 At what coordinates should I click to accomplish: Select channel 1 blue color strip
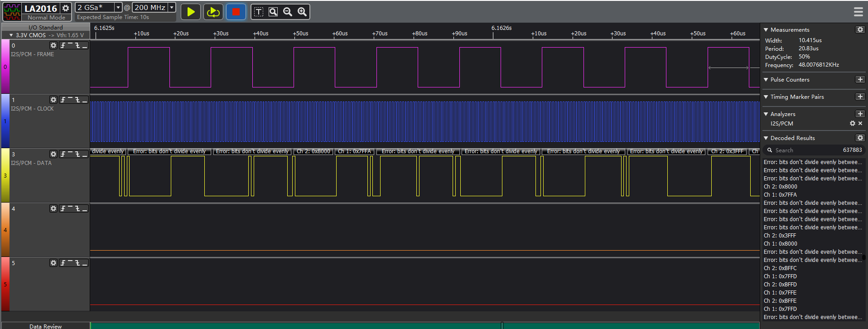(5, 121)
